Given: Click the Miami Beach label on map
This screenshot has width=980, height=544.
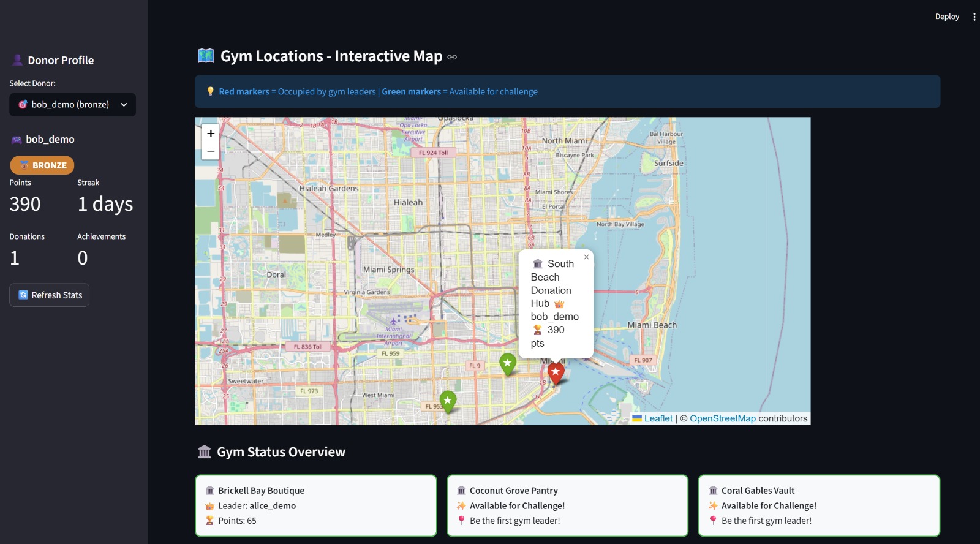Looking at the screenshot, I should coord(652,325).
